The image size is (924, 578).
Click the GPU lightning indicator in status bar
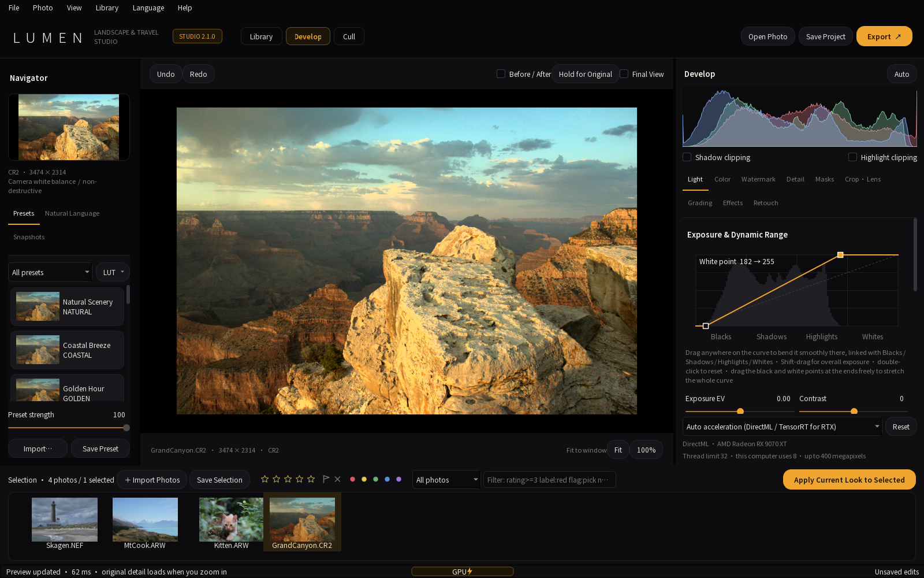click(x=462, y=572)
